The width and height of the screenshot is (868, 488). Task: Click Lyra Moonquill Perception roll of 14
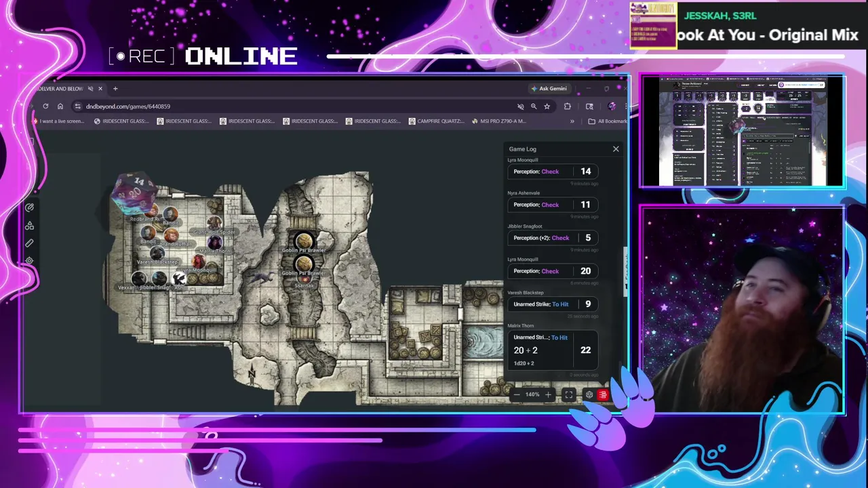pos(553,171)
